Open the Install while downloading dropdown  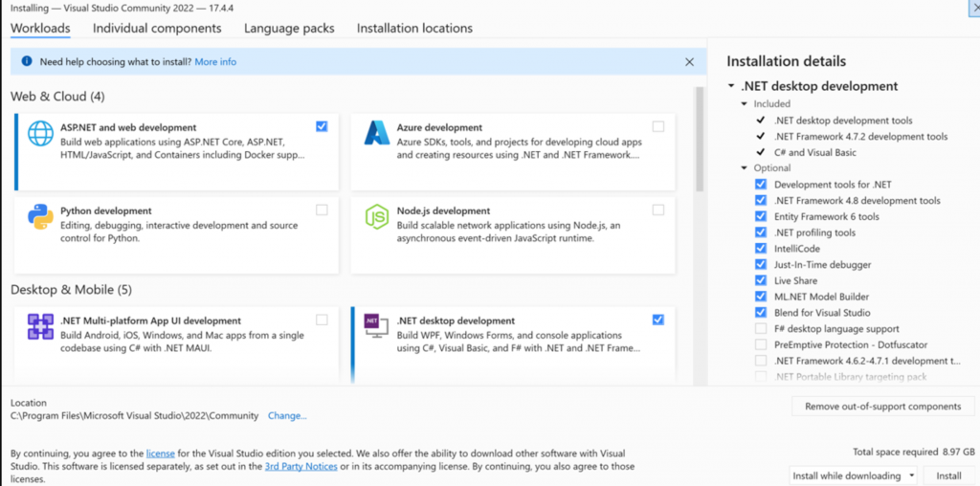[854, 475]
